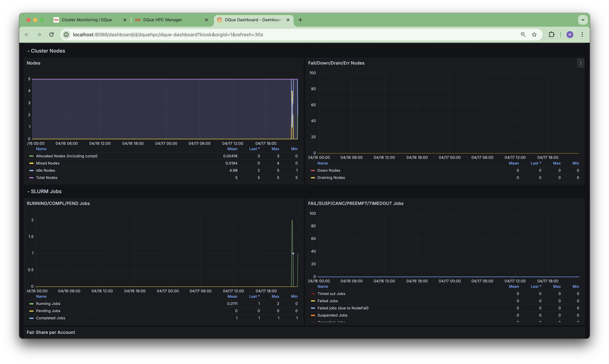The width and height of the screenshot is (609, 364).
Task: Click the Total Nodes purple color swatch
Action: 31,178
